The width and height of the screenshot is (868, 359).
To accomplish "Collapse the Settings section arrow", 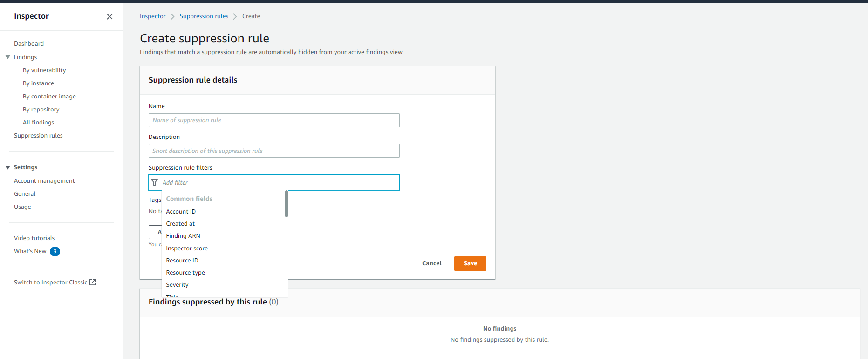I will click(7, 167).
